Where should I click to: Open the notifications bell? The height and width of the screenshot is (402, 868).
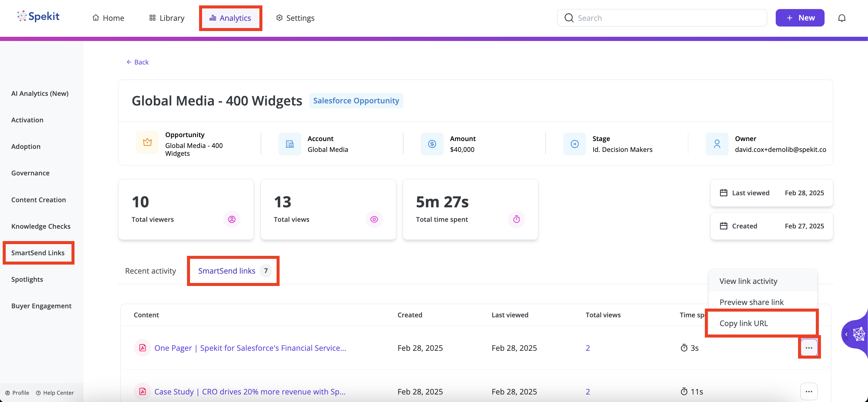841,18
